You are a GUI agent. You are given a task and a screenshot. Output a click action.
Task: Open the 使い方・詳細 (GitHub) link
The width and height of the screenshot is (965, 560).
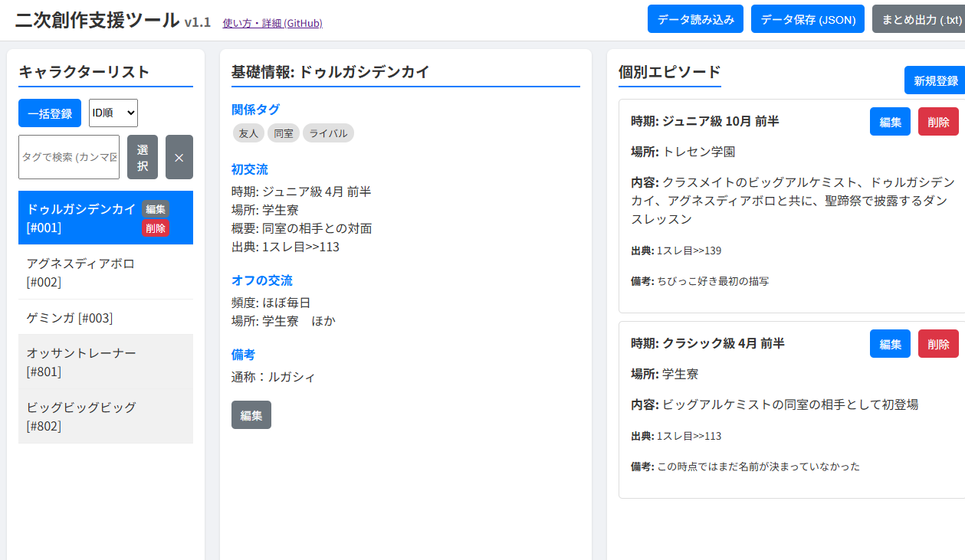(272, 23)
